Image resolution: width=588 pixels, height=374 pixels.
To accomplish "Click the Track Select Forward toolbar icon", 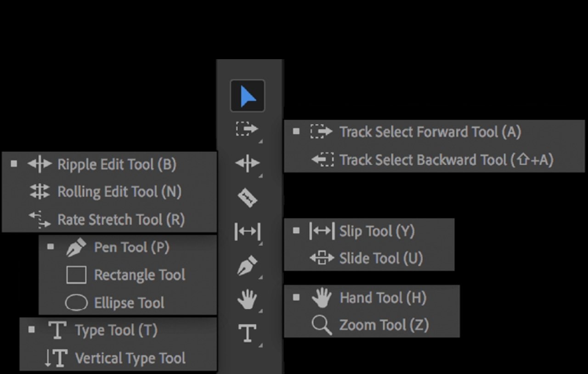I will (247, 129).
